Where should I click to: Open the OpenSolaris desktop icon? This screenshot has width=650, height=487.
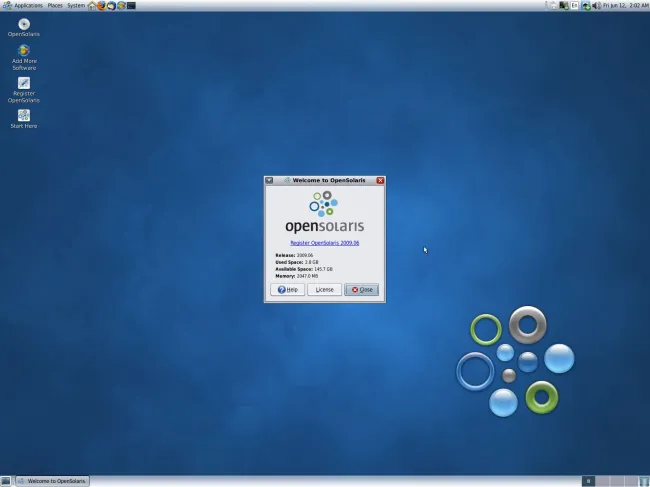tap(24, 24)
